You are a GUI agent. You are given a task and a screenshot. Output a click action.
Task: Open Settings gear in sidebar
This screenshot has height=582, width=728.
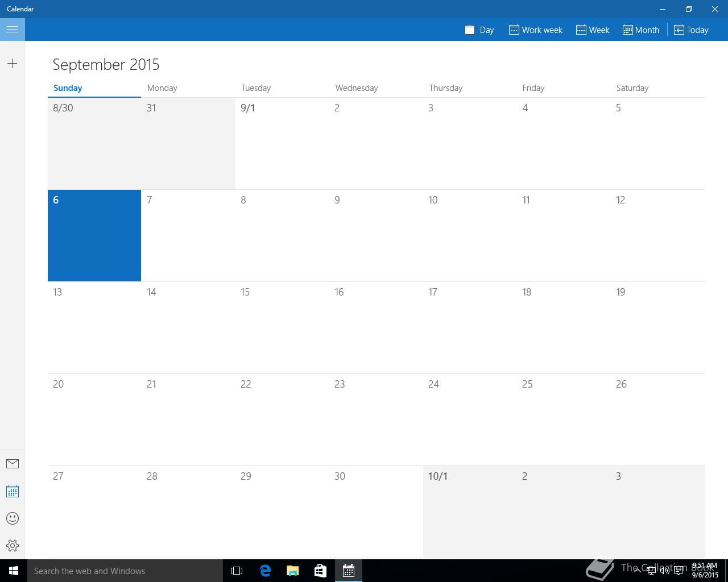click(13, 546)
